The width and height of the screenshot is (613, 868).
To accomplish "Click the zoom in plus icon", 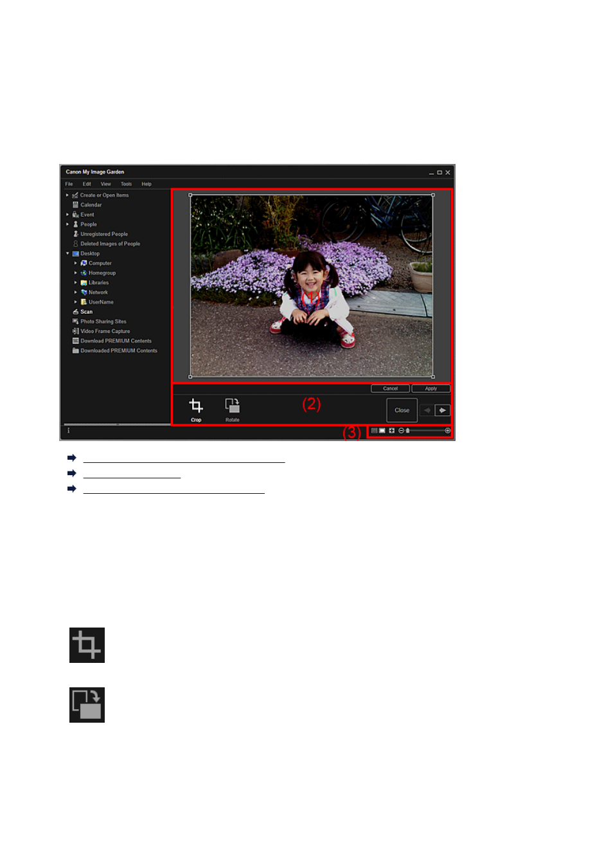I will tap(448, 431).
